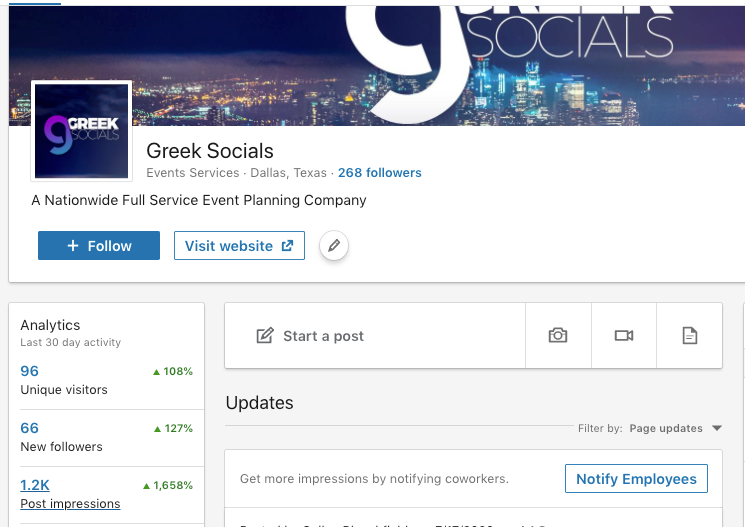Click the Last 30 day activity text

70,342
